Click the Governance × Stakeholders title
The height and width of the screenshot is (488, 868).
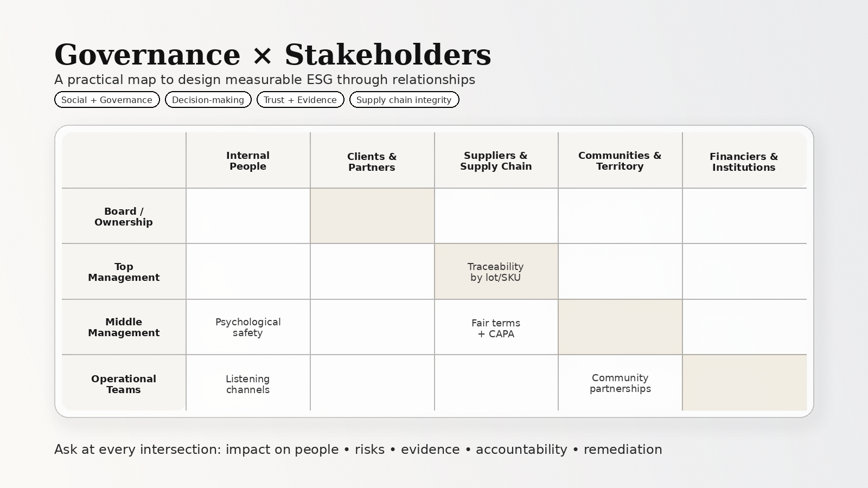tap(273, 55)
